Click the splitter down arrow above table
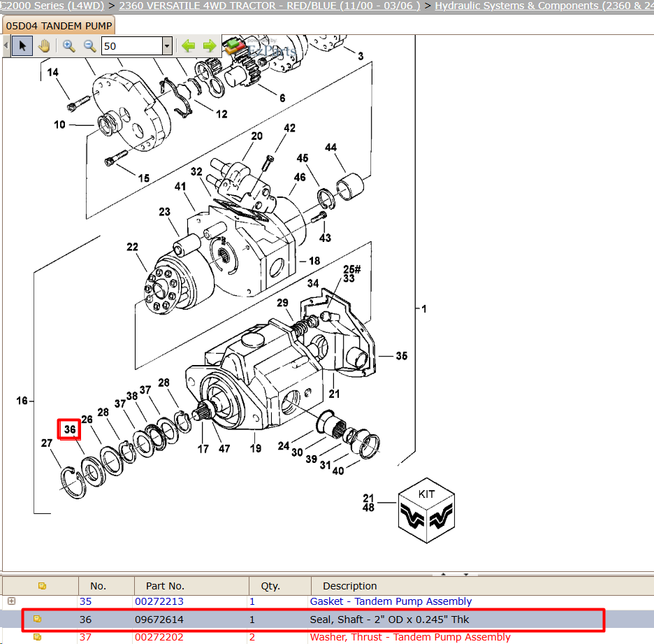Screen dimensions: 654x644 [466, 574]
